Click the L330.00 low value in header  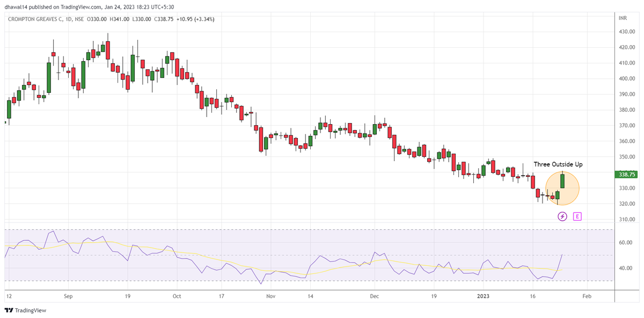(141, 19)
